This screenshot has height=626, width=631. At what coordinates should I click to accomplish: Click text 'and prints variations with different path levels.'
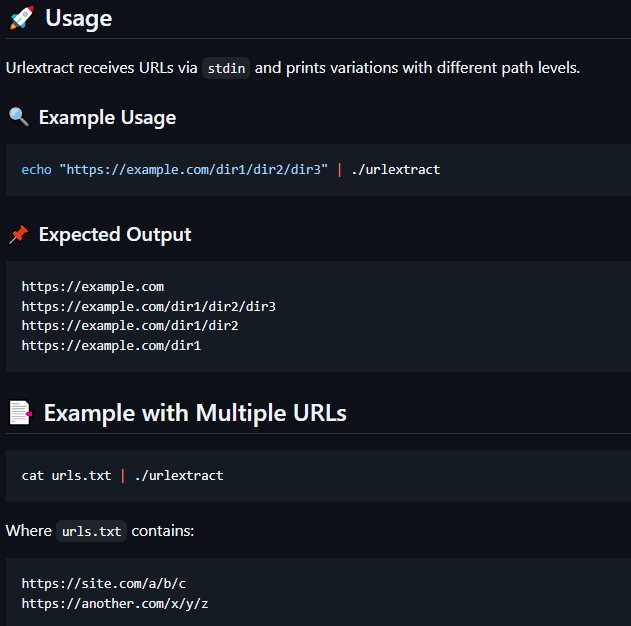tap(417, 68)
